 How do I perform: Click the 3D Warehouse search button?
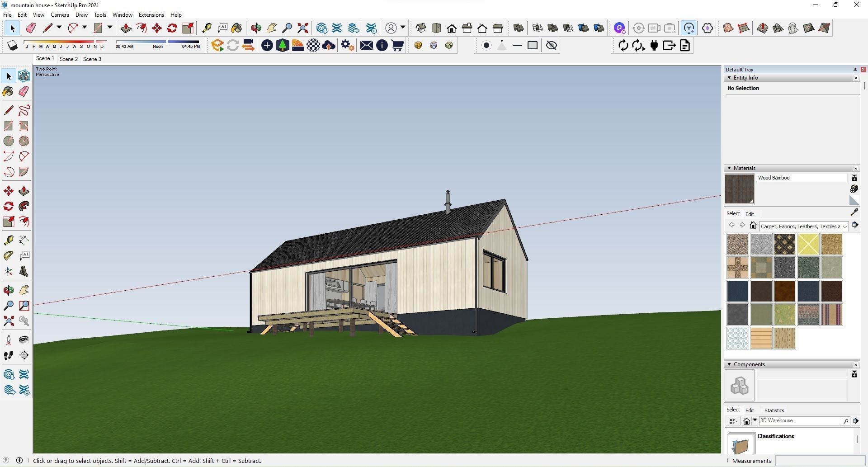coord(845,421)
